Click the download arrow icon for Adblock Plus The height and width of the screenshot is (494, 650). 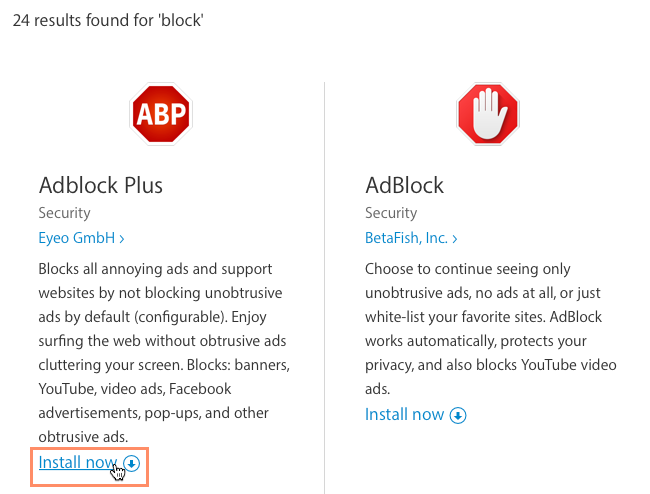[131, 464]
